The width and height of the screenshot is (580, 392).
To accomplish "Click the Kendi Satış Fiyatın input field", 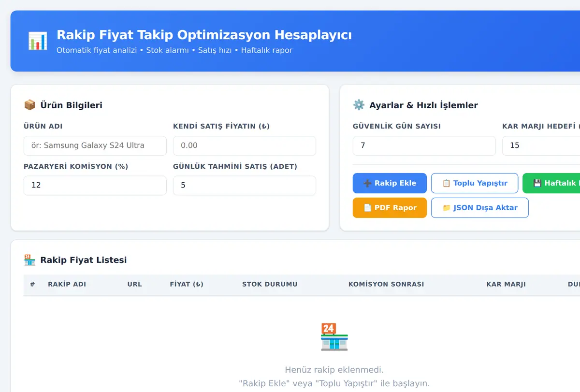I will [x=245, y=145].
